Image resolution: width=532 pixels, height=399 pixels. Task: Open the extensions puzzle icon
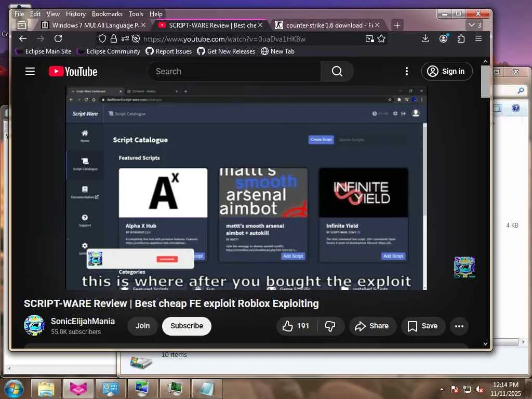click(x=461, y=38)
